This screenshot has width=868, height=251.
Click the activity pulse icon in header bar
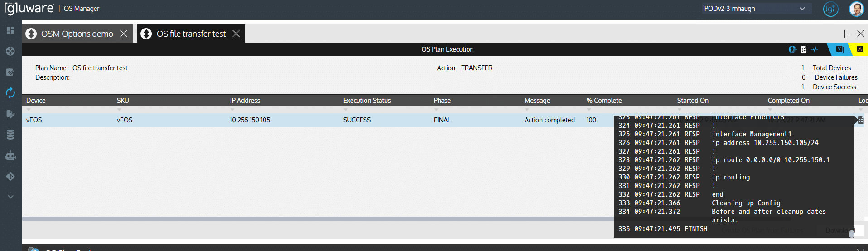pyautogui.click(x=815, y=49)
